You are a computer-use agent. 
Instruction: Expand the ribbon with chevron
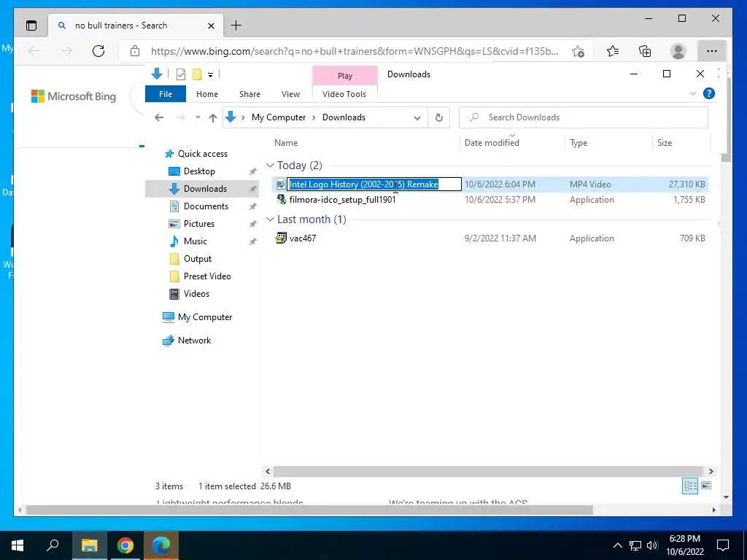(x=693, y=94)
